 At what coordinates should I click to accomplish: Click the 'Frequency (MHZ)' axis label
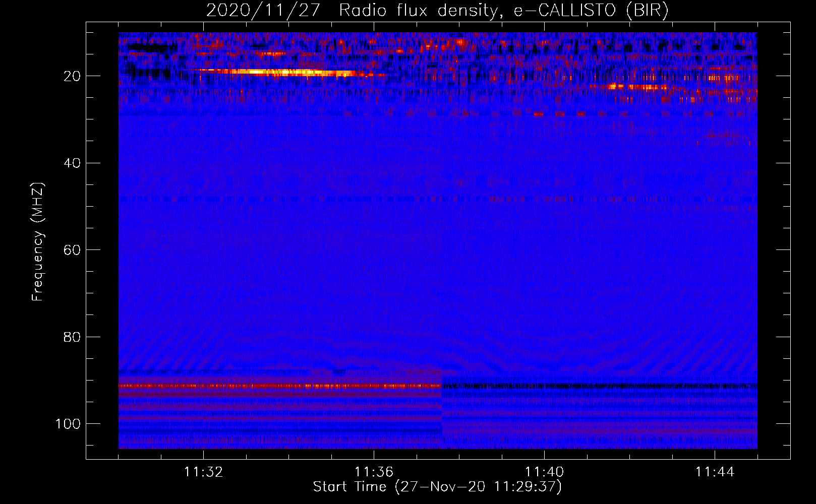(38, 242)
